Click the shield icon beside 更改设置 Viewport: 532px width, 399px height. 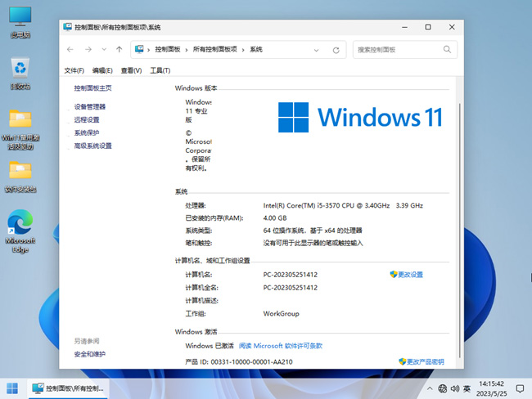click(394, 274)
